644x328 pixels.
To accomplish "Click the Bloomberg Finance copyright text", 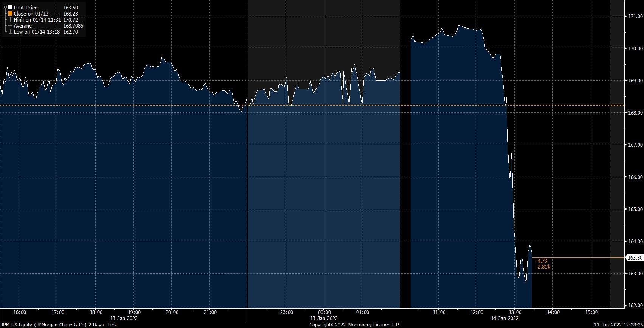I will tap(354, 325).
